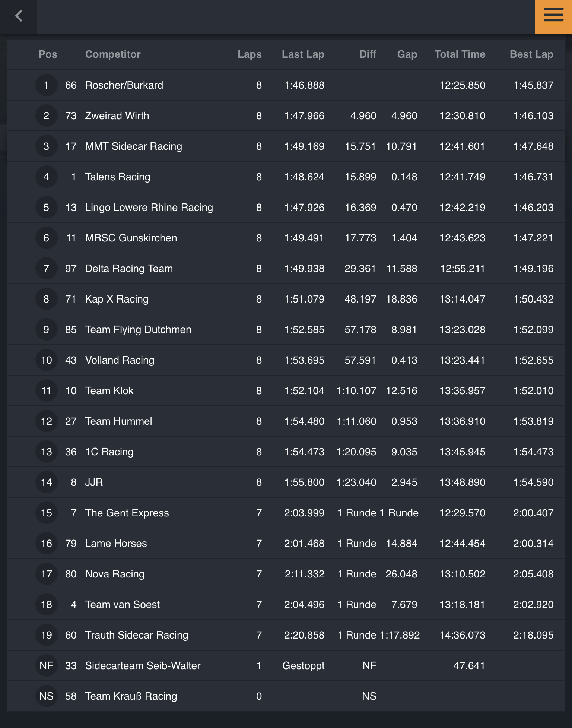Click the Competitor column header
The width and height of the screenshot is (572, 728).
pos(113,54)
